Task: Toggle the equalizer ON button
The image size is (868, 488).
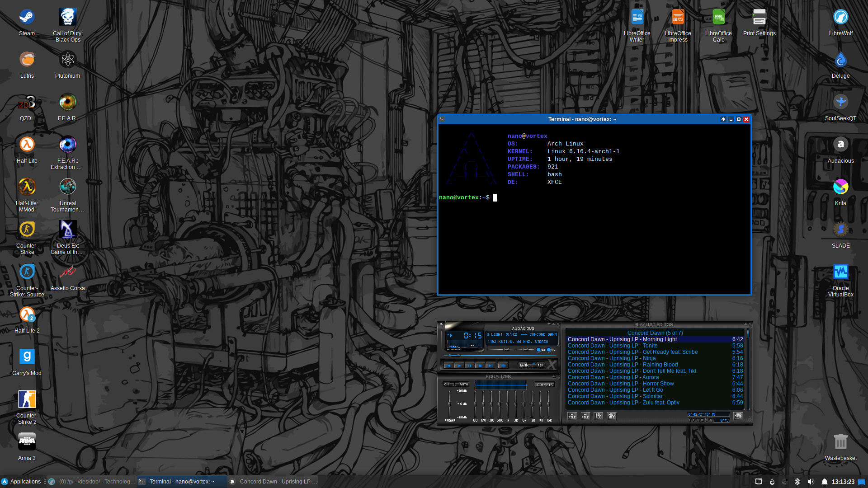Action: [x=447, y=385]
